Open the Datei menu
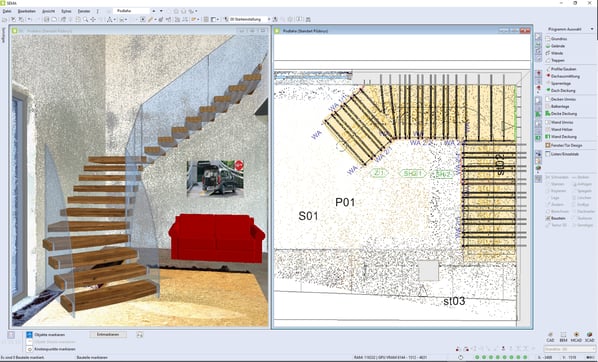Screen dimensions: 598x362 click(x=7, y=11)
